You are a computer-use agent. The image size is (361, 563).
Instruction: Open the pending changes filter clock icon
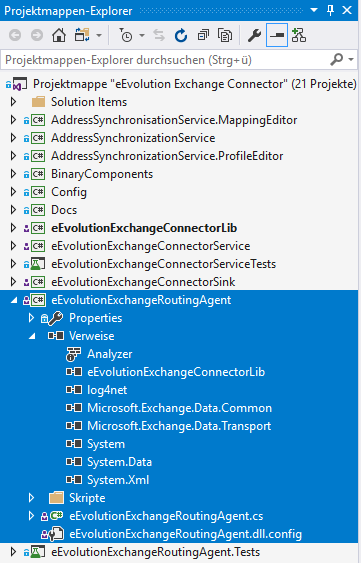(126, 35)
